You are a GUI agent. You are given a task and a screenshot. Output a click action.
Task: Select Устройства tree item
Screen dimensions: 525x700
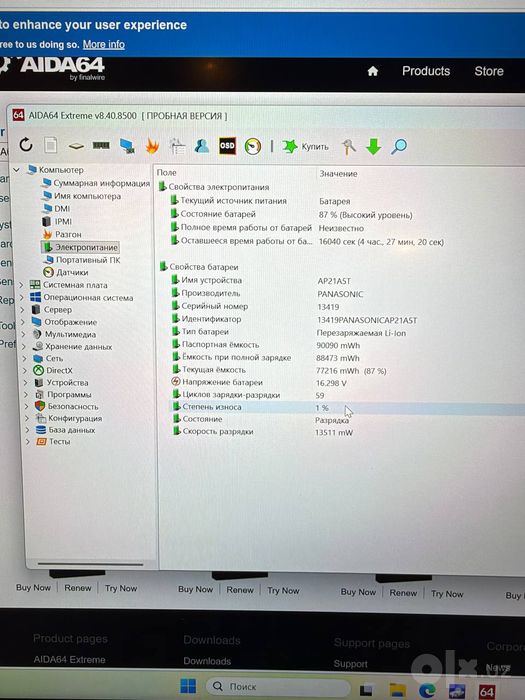pos(67,383)
